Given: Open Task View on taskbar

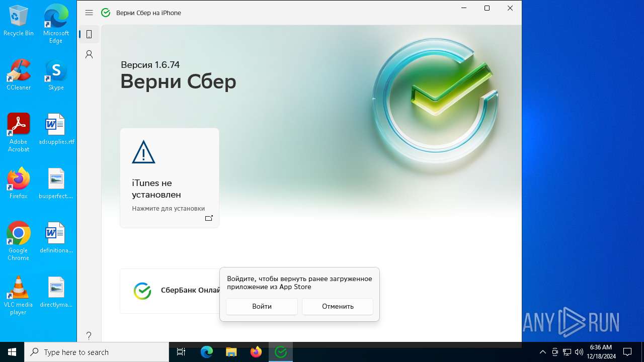Looking at the screenshot, I should 181,352.
